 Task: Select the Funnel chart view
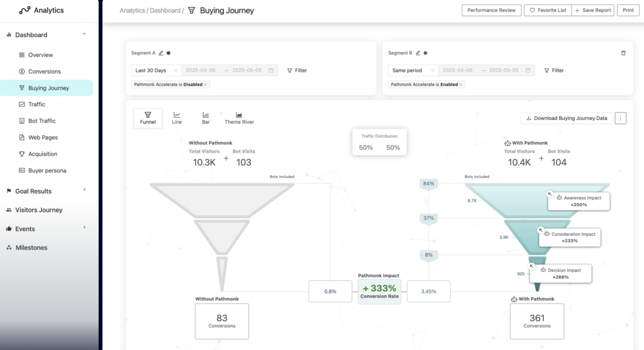[x=148, y=118]
